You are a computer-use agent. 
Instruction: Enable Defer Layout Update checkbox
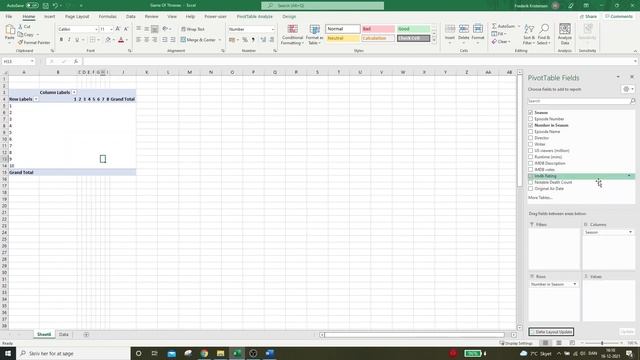pyautogui.click(x=532, y=332)
